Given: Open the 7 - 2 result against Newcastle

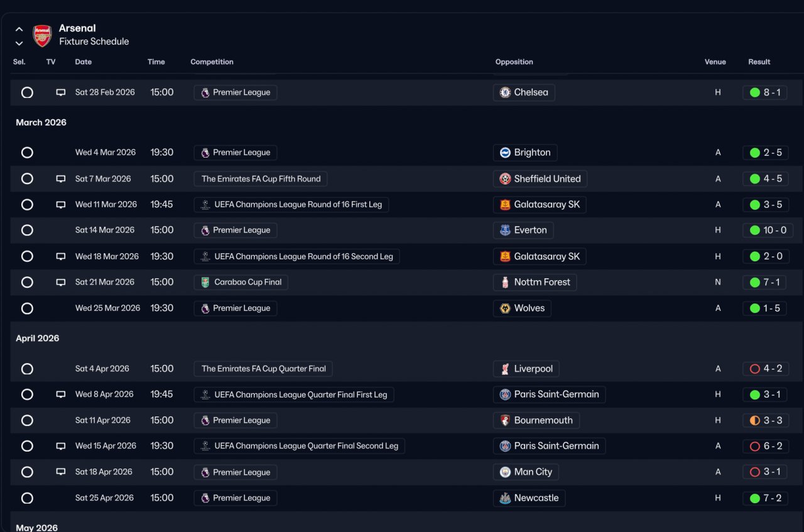Looking at the screenshot, I should pos(765,498).
